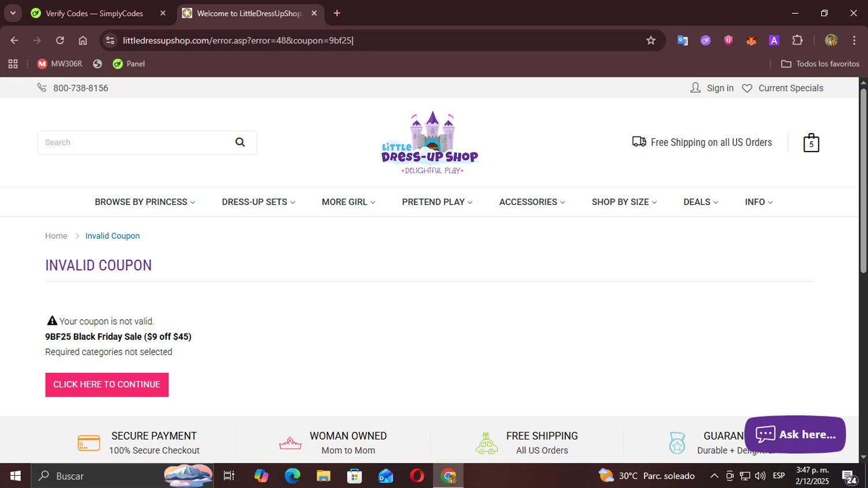This screenshot has height=488, width=868.
Task: Open the shopping bag cart icon
Action: [x=811, y=142]
